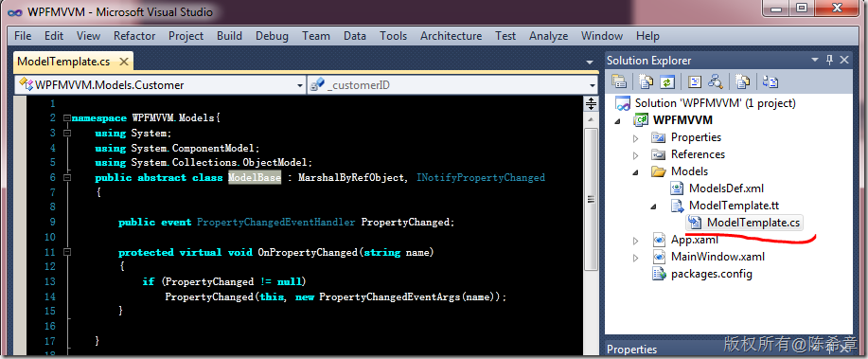Click the code editor vertical scrollbar thumb

click(592, 200)
